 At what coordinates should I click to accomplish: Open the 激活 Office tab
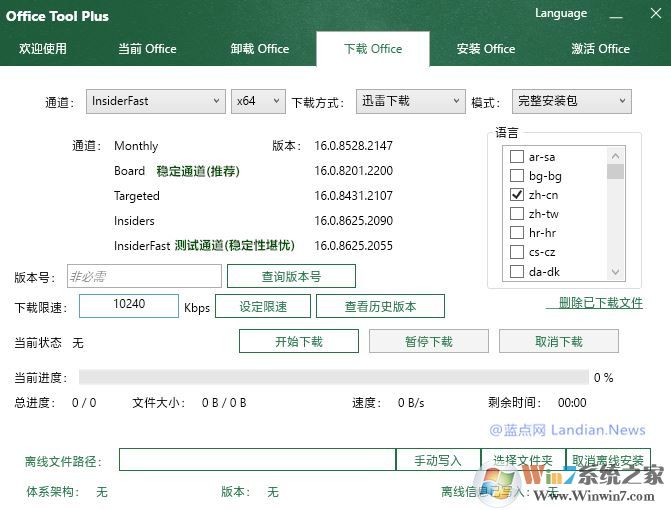[x=600, y=49]
